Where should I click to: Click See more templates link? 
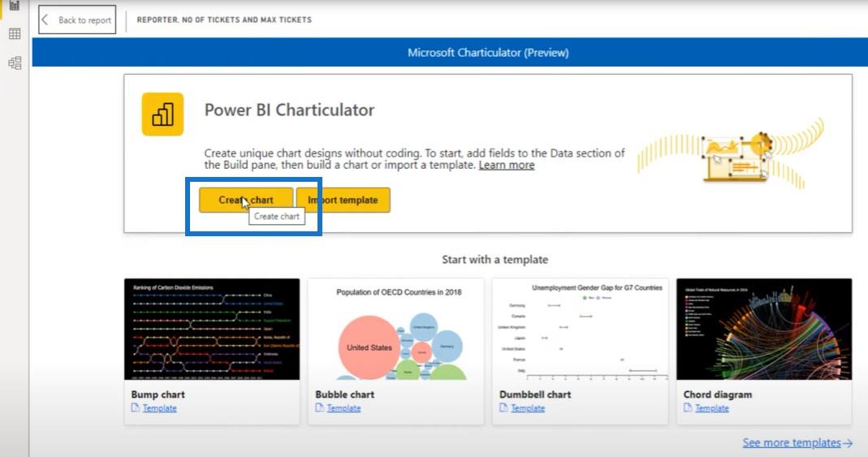coord(797,442)
